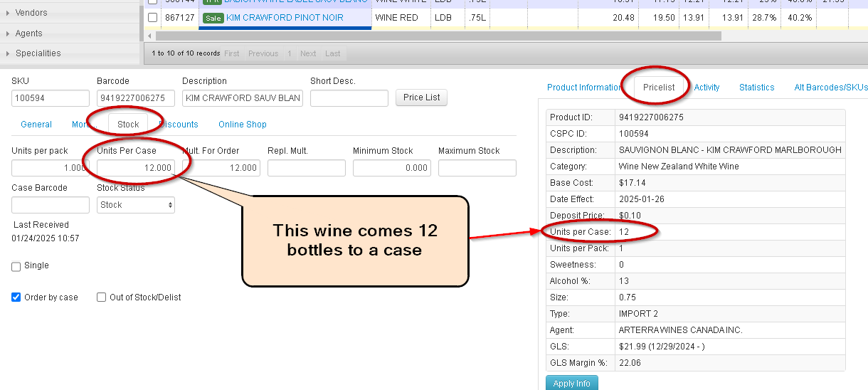Go to the Next records page
The height and width of the screenshot is (390, 868).
click(x=308, y=53)
